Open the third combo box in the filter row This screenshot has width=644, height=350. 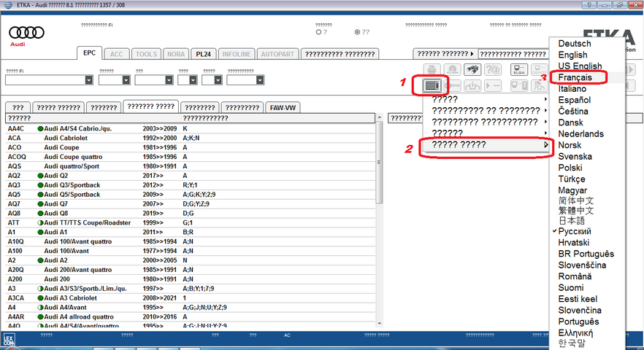click(154, 80)
